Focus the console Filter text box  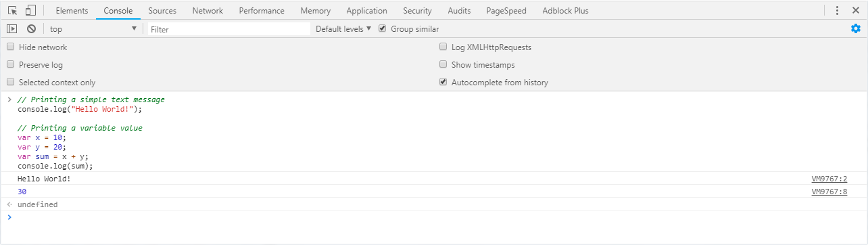(x=229, y=29)
